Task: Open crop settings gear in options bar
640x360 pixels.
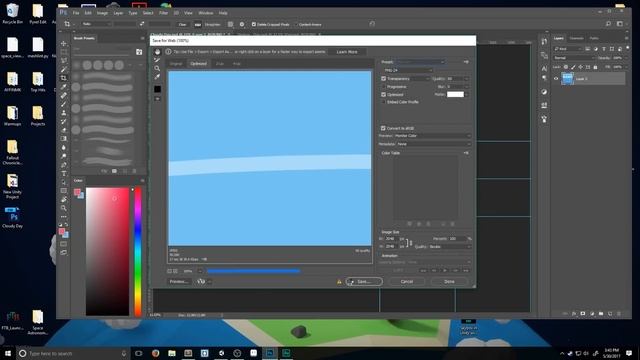Action: click(242, 24)
